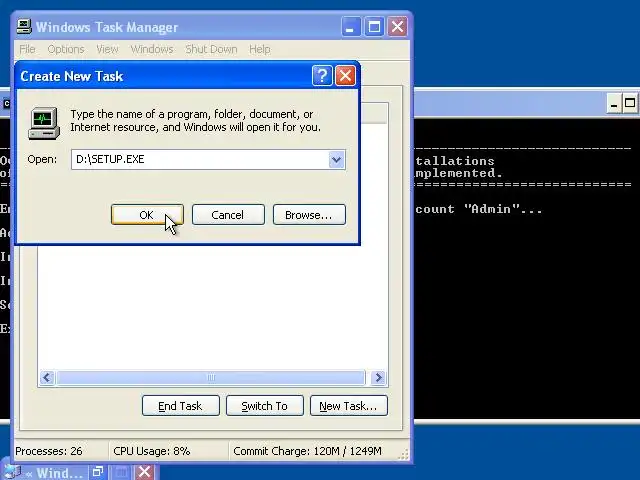Close the Windows Task Manager window
Viewport: 640px width, 480px height.
tap(397, 27)
